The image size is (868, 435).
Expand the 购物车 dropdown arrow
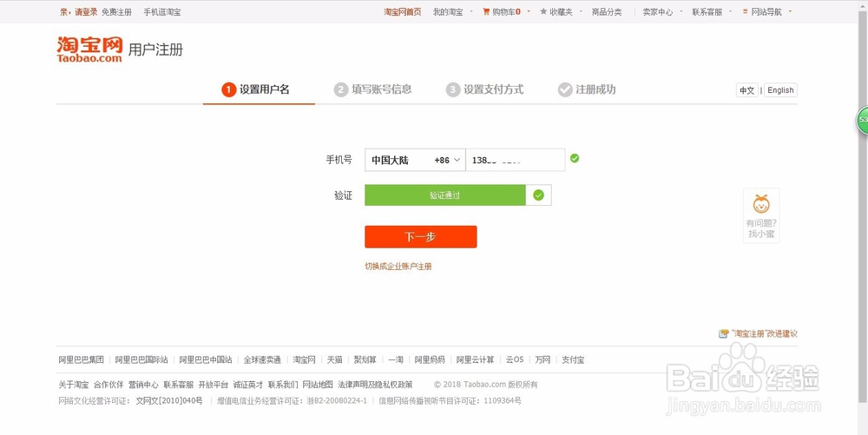tap(528, 11)
